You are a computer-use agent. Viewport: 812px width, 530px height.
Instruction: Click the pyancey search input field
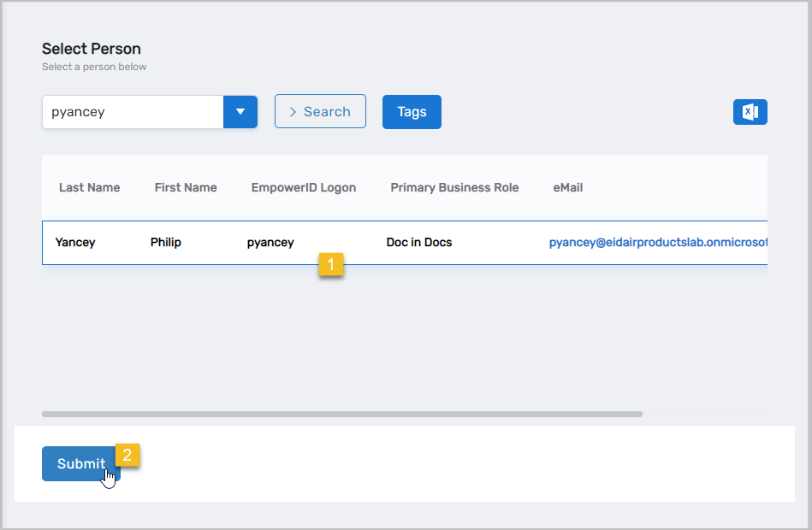pos(133,112)
